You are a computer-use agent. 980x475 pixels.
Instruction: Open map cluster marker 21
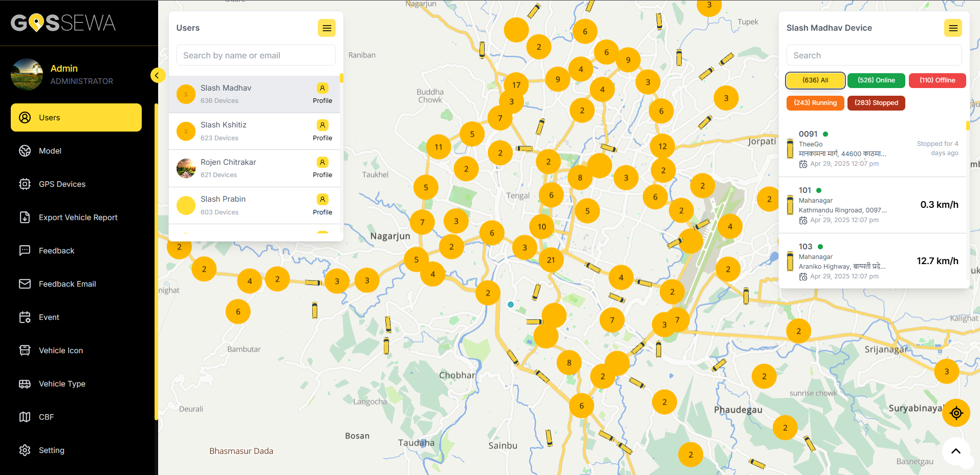[x=551, y=260]
